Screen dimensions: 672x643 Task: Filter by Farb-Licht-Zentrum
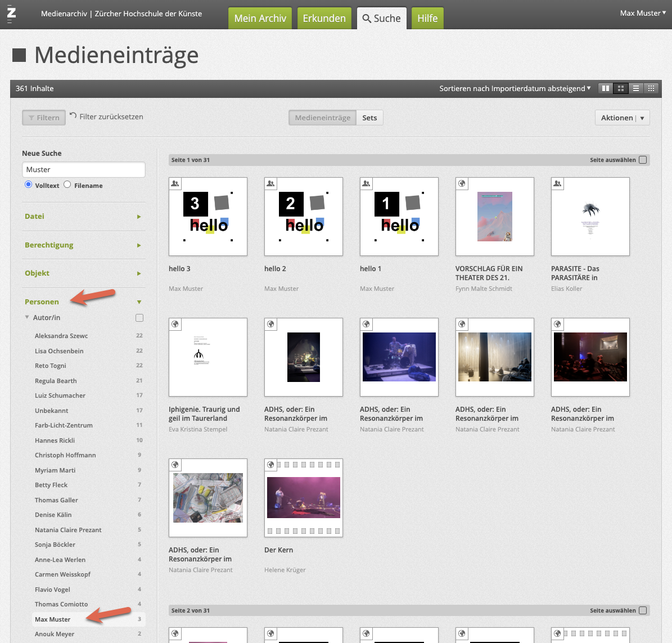coord(89,425)
